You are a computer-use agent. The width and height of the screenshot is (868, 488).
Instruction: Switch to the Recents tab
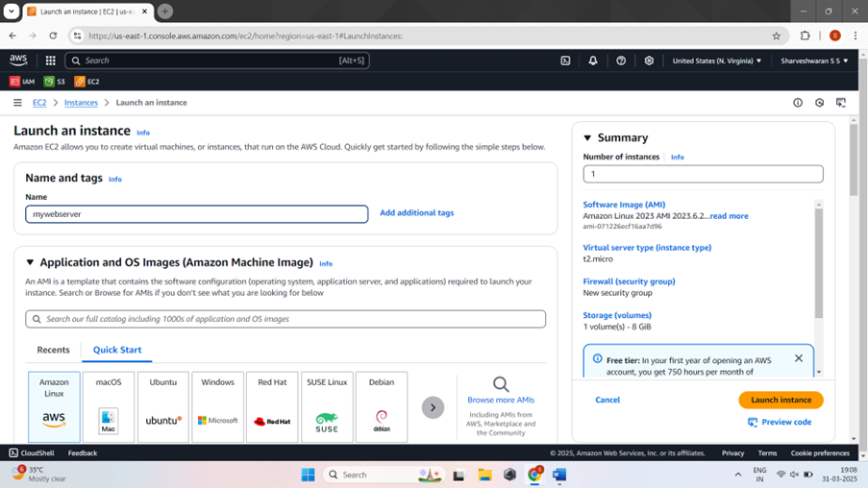point(53,350)
